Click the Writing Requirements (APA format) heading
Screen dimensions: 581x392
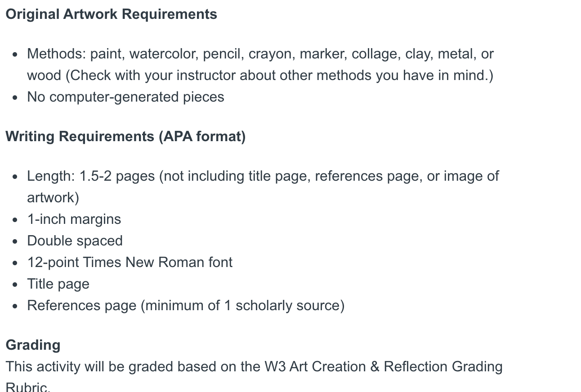tap(125, 136)
